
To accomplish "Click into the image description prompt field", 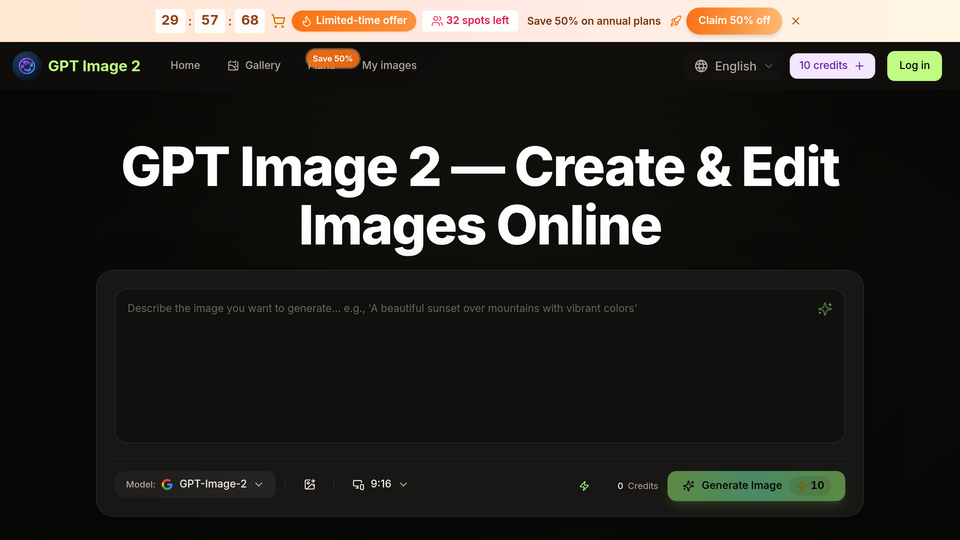I will (480, 366).
